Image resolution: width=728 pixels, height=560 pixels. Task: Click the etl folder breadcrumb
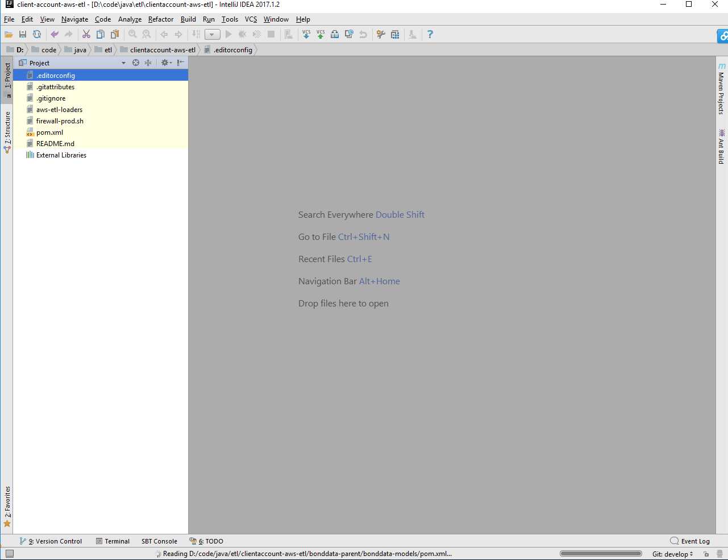click(x=103, y=50)
